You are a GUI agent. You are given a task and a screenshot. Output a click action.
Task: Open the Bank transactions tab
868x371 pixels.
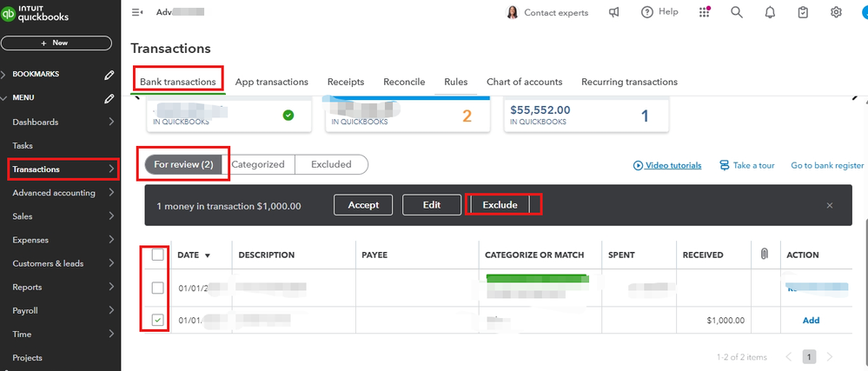pos(178,82)
